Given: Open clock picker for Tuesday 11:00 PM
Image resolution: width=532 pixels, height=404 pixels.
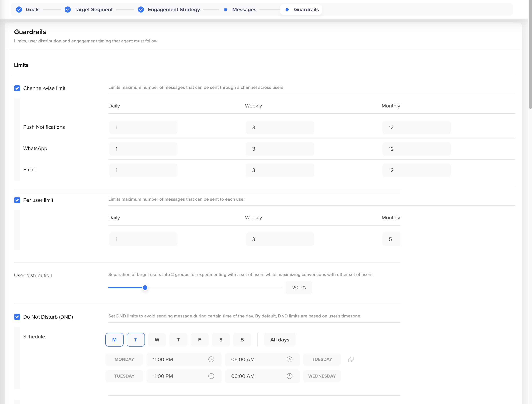Looking at the screenshot, I should pyautogui.click(x=211, y=376).
